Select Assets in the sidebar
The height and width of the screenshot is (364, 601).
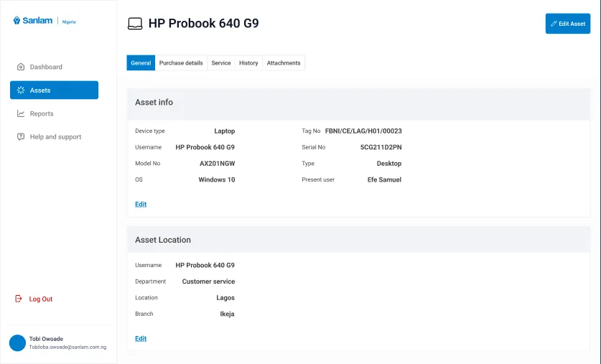tap(54, 90)
